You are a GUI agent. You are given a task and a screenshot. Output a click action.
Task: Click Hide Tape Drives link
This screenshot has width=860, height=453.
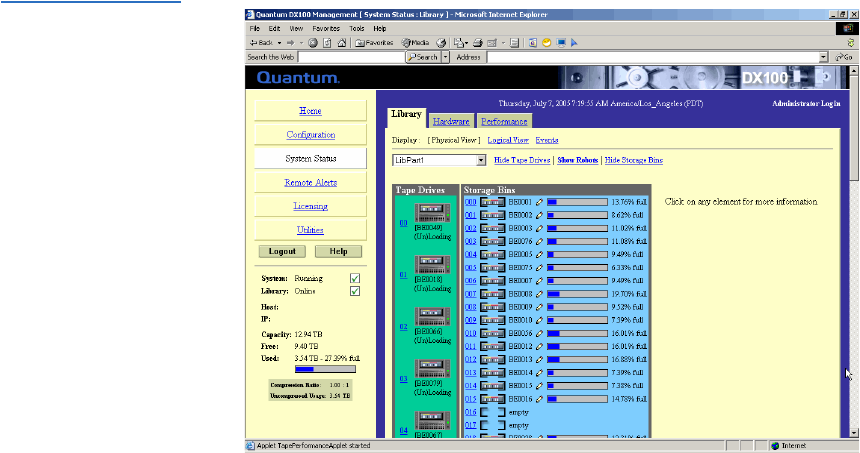(x=522, y=160)
